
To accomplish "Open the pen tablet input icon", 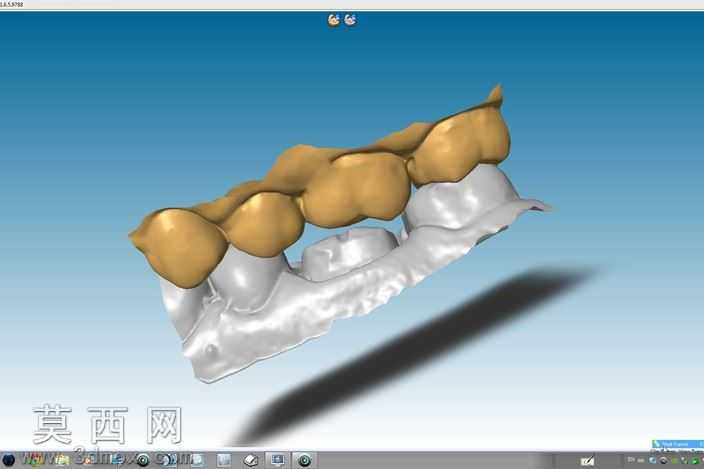I will point(587,461).
